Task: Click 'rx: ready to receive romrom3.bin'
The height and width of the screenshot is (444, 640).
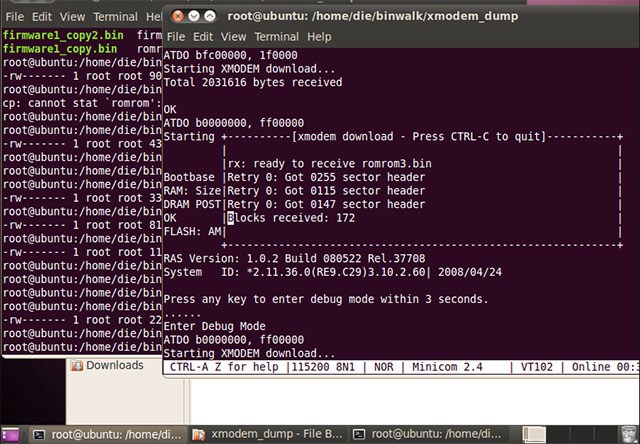Action: [x=329, y=164]
